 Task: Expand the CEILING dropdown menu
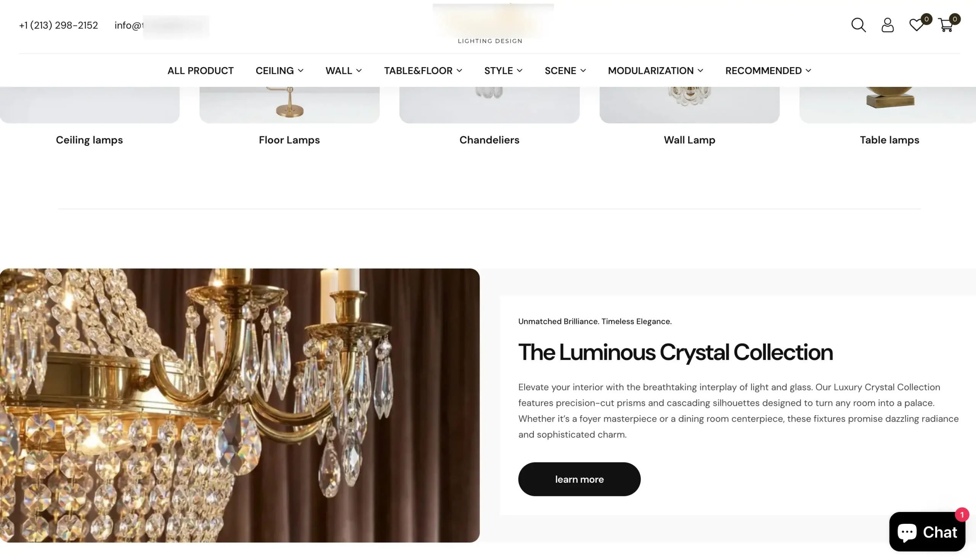pos(279,71)
